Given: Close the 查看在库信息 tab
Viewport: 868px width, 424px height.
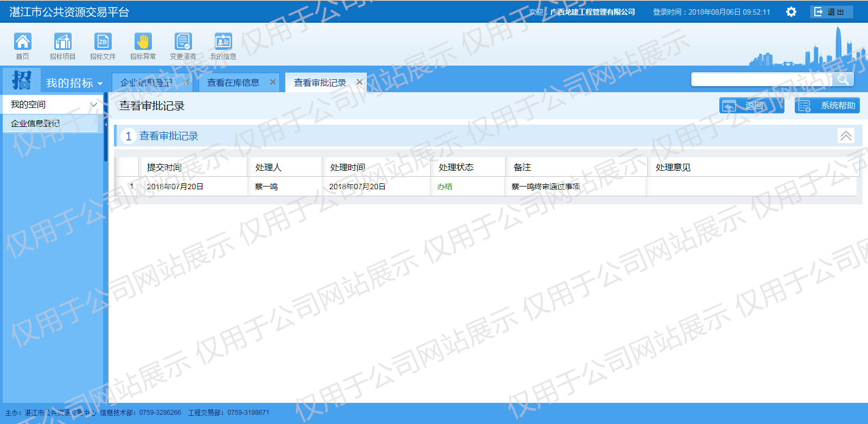Looking at the screenshot, I should pyautogui.click(x=273, y=82).
